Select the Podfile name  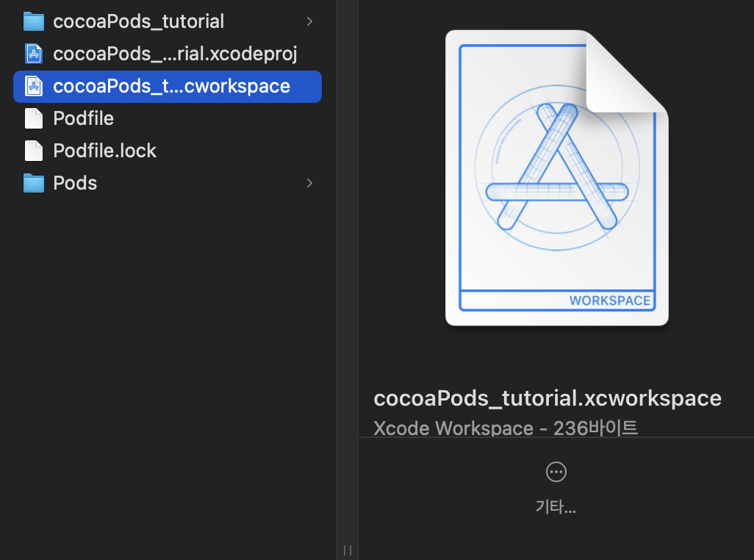83,119
